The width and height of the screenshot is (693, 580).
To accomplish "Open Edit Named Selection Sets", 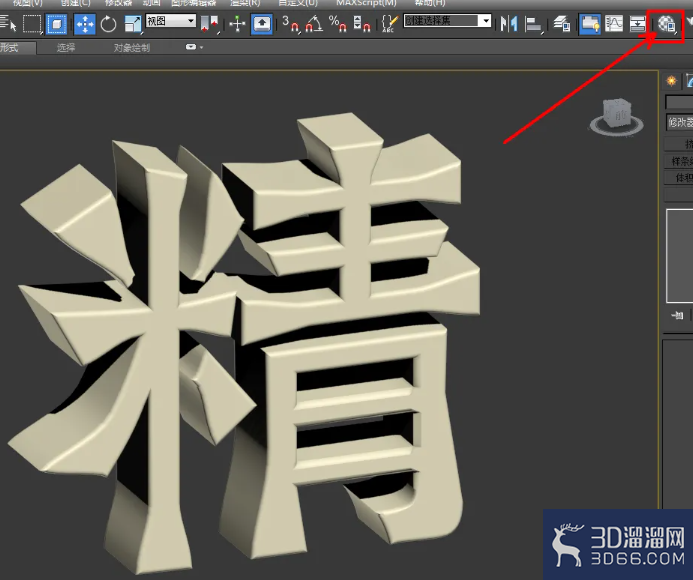I will [389, 24].
